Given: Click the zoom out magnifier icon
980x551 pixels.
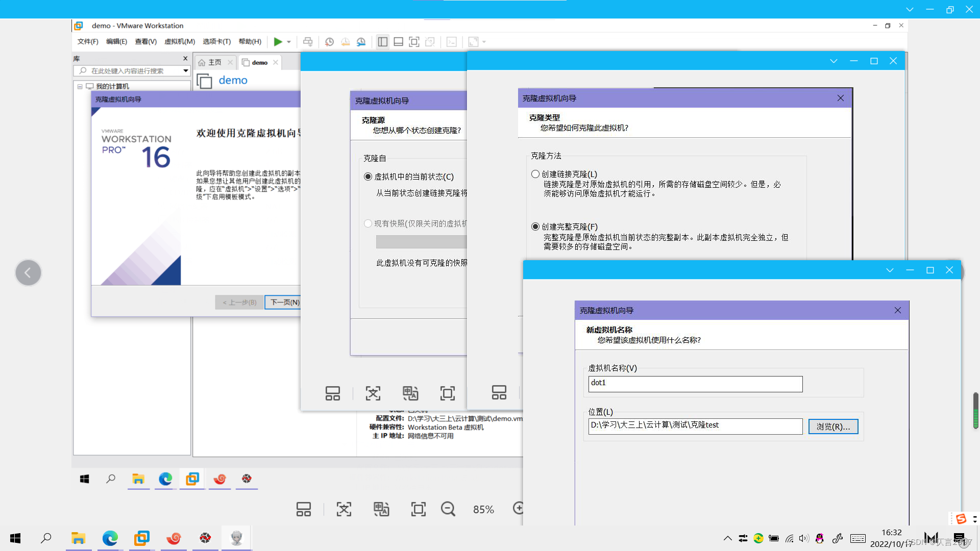Looking at the screenshot, I should tap(448, 509).
